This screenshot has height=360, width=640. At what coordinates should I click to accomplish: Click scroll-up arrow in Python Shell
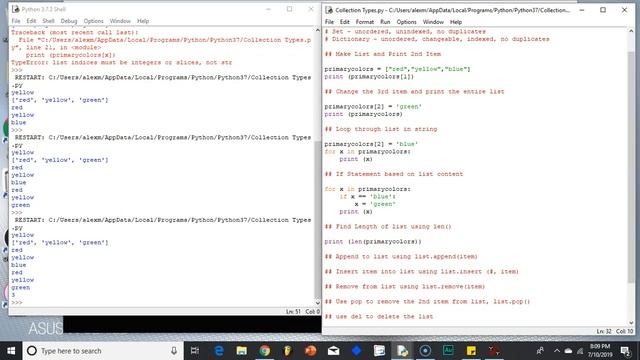coord(318,31)
